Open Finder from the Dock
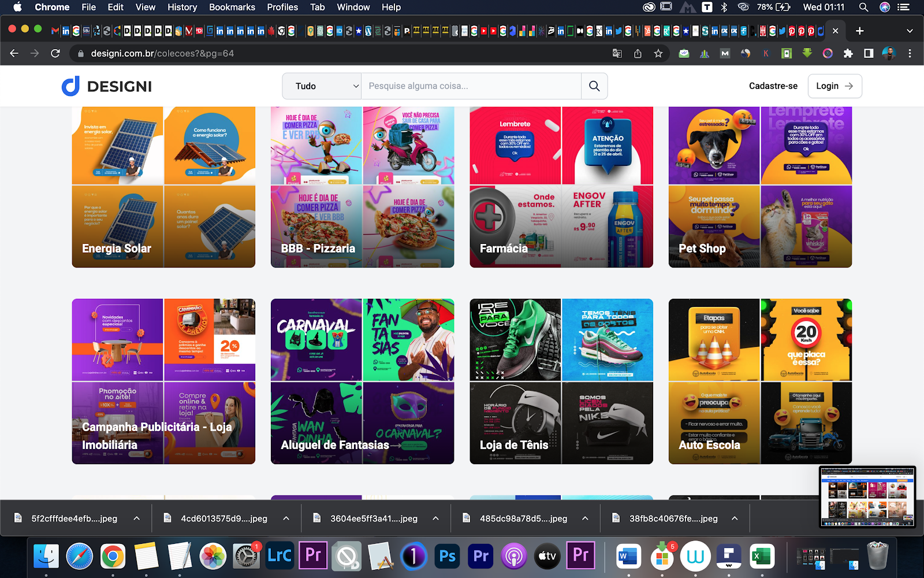The image size is (924, 578). (x=46, y=557)
